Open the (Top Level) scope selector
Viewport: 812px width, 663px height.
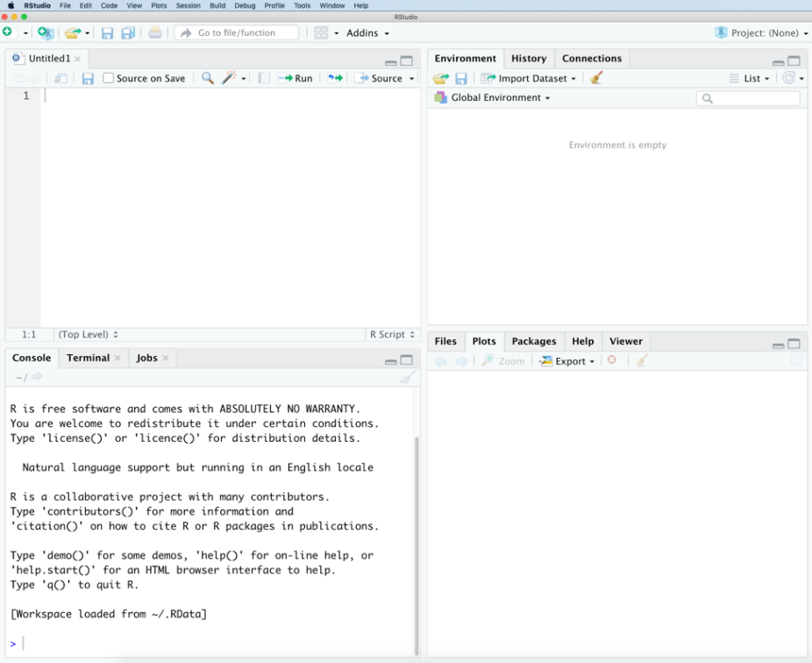(88, 335)
